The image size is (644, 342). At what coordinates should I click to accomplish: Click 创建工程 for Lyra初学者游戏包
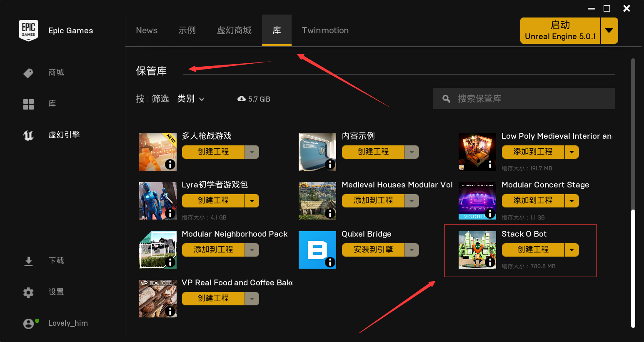213,201
